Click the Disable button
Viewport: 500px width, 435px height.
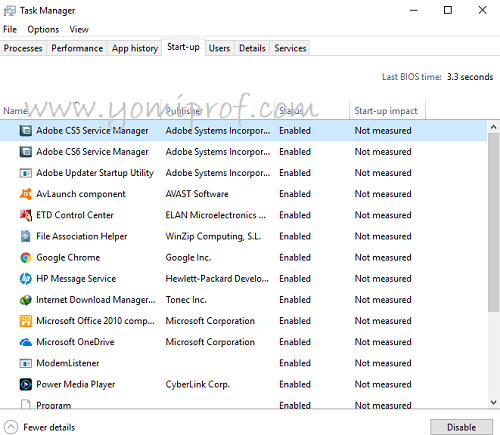click(461, 427)
